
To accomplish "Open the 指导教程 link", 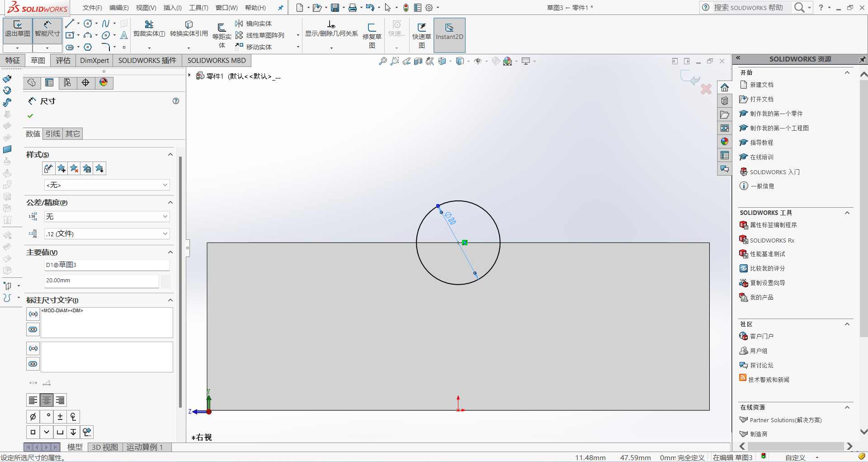I will 761,143.
